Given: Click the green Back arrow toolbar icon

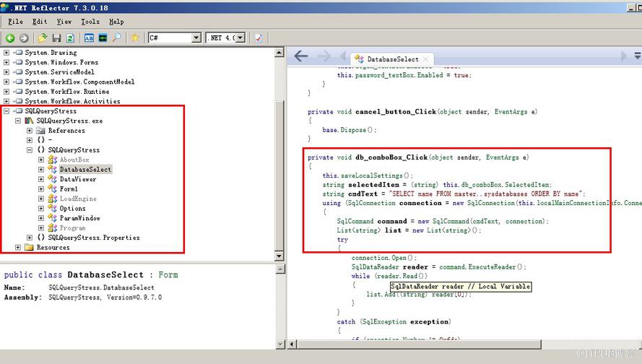Looking at the screenshot, I should pos(10,38).
